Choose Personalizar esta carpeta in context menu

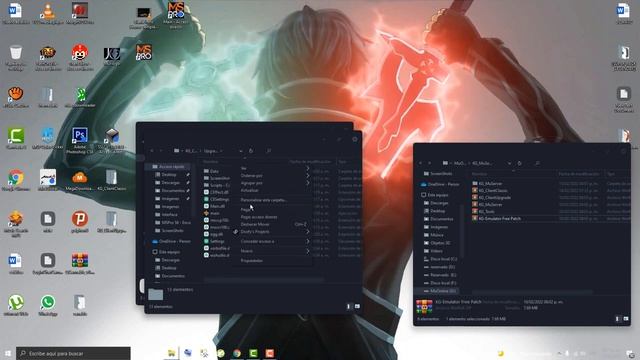pos(264,200)
